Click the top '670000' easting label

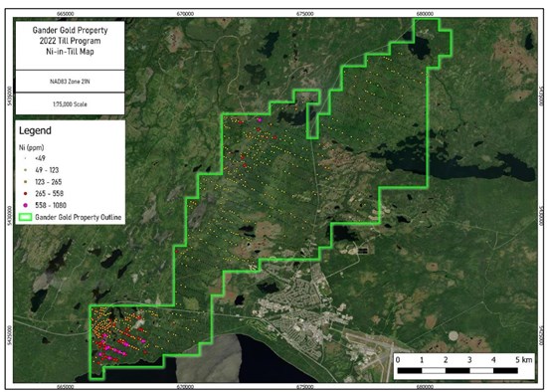point(185,14)
